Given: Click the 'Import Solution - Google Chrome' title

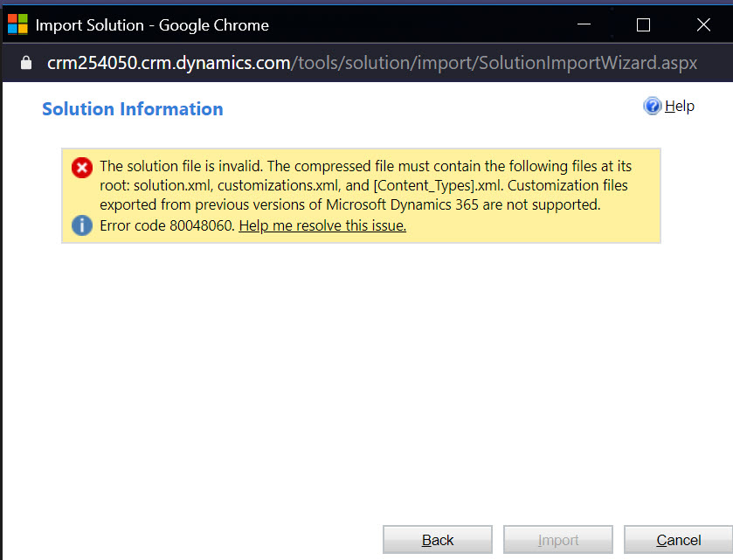Looking at the screenshot, I should click(x=152, y=25).
